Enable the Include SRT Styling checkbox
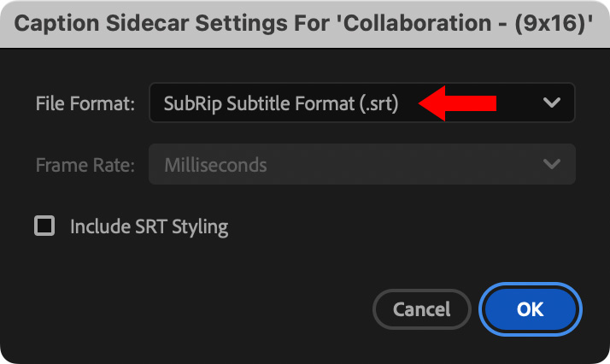The height and width of the screenshot is (364, 610). (44, 226)
